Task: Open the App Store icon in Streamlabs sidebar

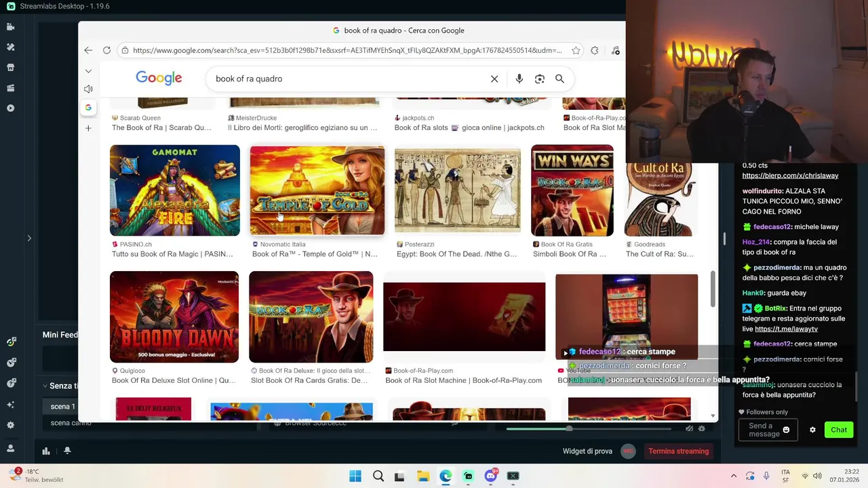Action: click(10, 68)
